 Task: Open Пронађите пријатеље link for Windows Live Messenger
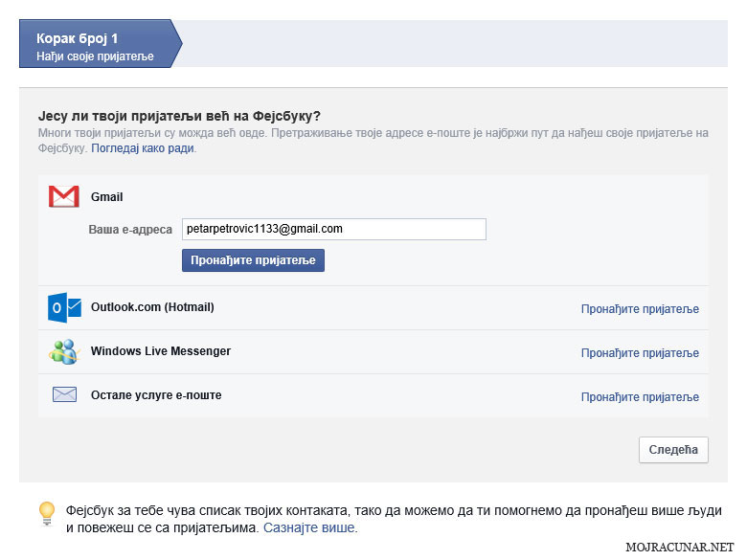(640, 353)
